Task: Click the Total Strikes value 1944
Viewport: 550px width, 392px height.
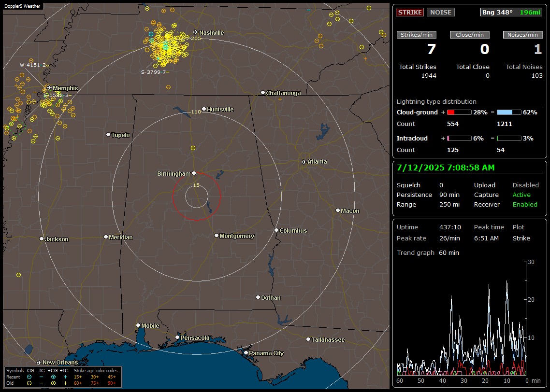Action: point(429,76)
